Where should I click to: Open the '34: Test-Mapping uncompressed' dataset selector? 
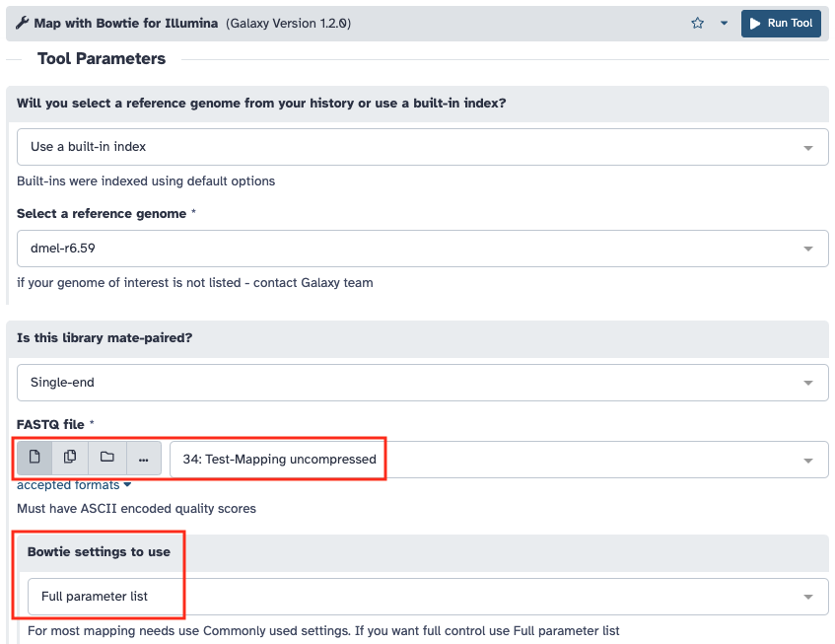point(498,460)
